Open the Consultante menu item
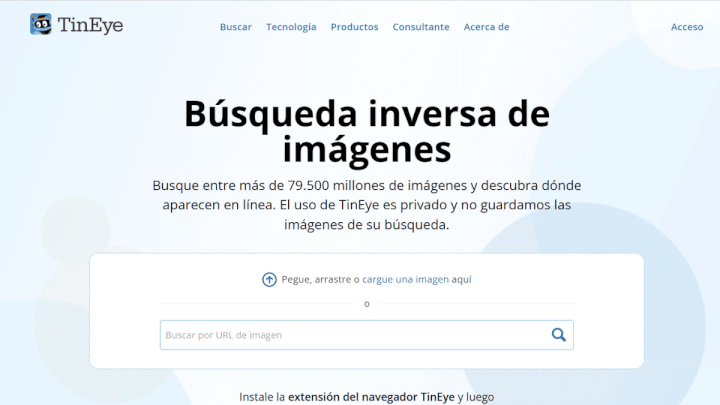 421,27
